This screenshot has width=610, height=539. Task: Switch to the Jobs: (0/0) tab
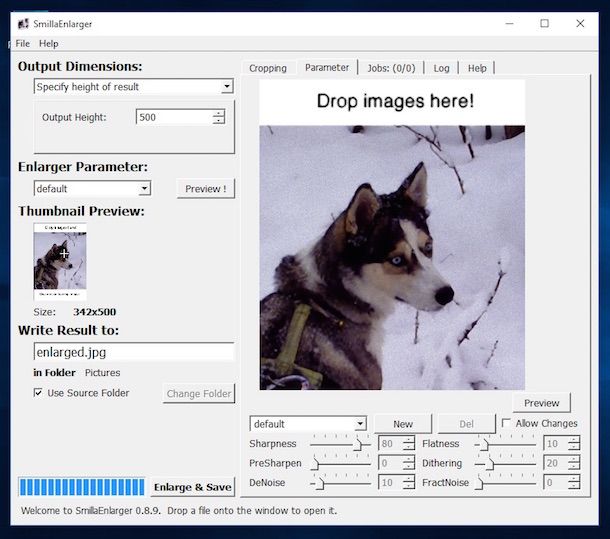[x=389, y=68]
